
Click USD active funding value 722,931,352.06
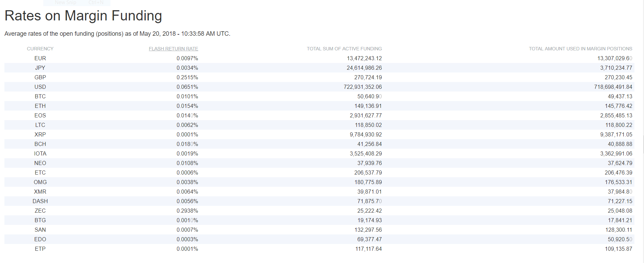363,87
